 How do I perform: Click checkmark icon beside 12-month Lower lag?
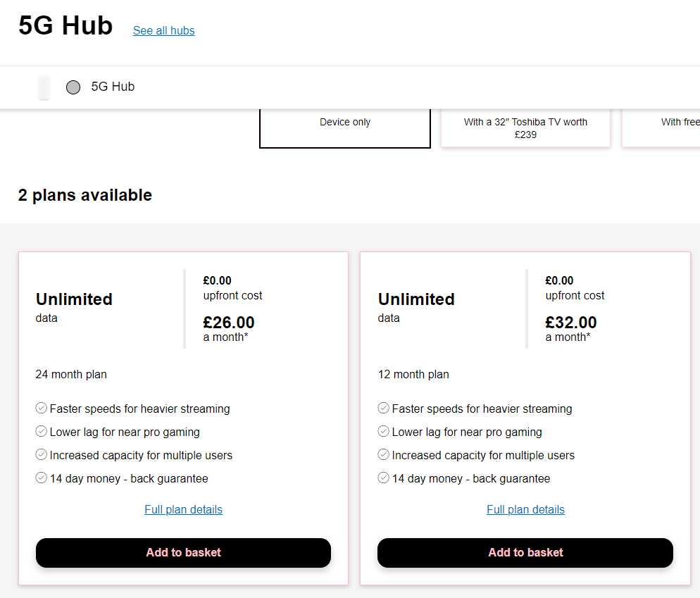tap(384, 431)
